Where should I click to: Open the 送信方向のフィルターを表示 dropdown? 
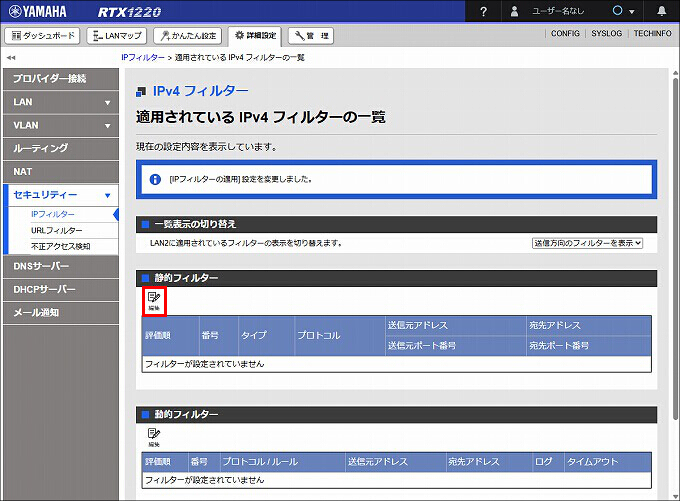(587, 243)
